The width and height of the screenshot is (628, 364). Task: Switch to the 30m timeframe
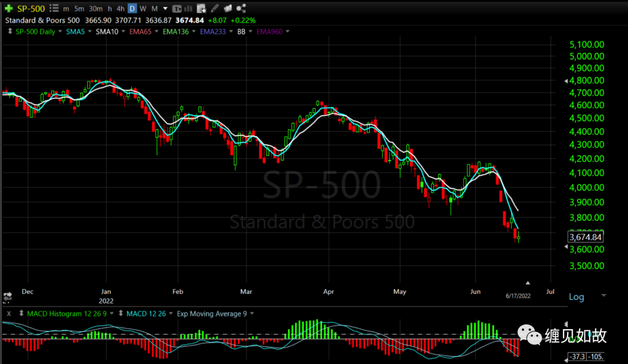click(96, 8)
